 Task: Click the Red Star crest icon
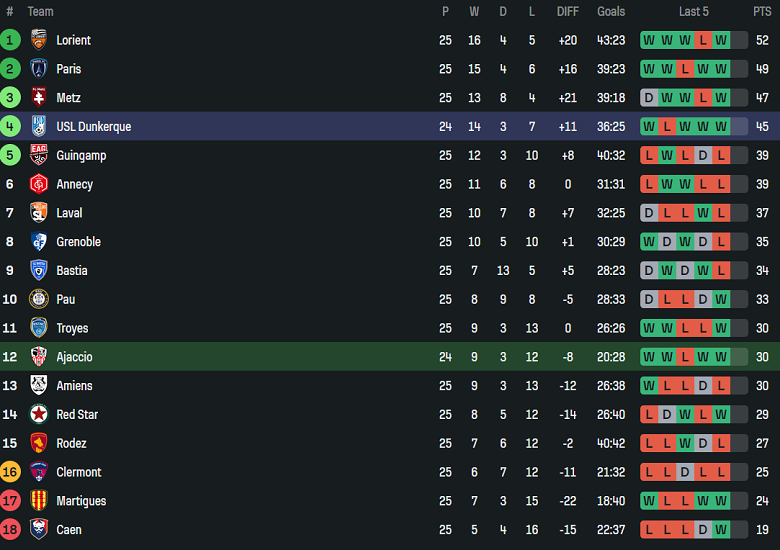[39, 414]
